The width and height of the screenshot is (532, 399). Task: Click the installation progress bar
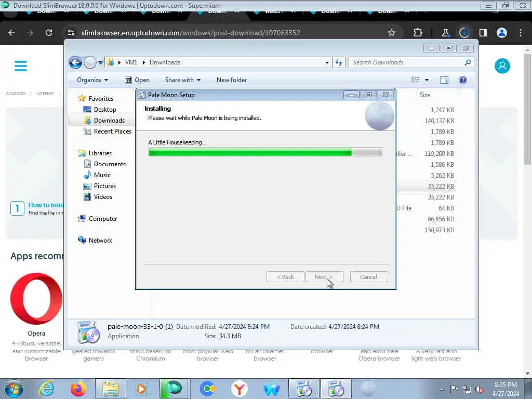[265, 152]
